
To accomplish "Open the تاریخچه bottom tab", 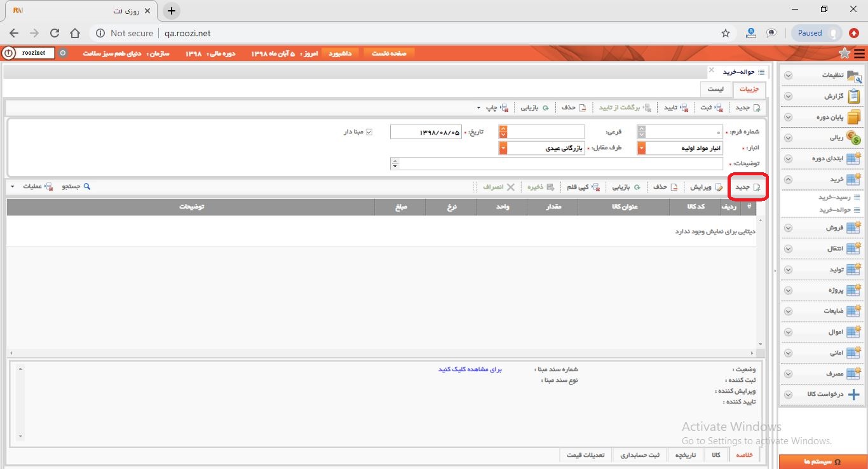I will coord(686,455).
